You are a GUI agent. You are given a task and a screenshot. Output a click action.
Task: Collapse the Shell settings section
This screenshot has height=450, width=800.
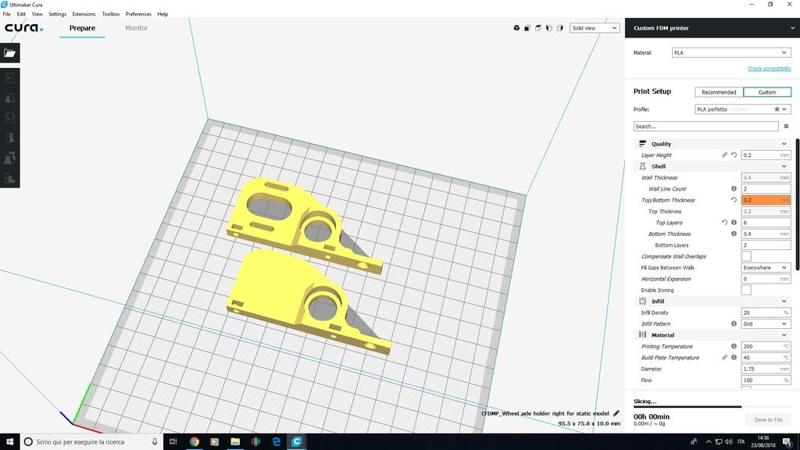(712, 166)
